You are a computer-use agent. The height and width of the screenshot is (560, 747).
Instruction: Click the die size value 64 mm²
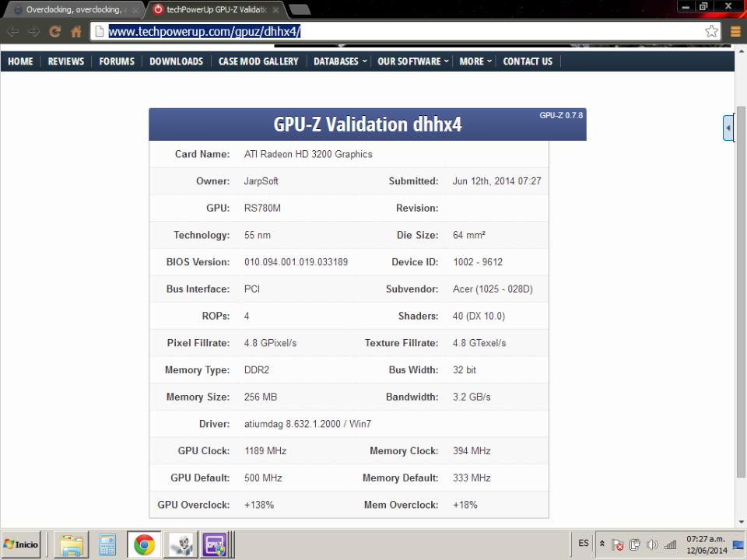pos(469,235)
